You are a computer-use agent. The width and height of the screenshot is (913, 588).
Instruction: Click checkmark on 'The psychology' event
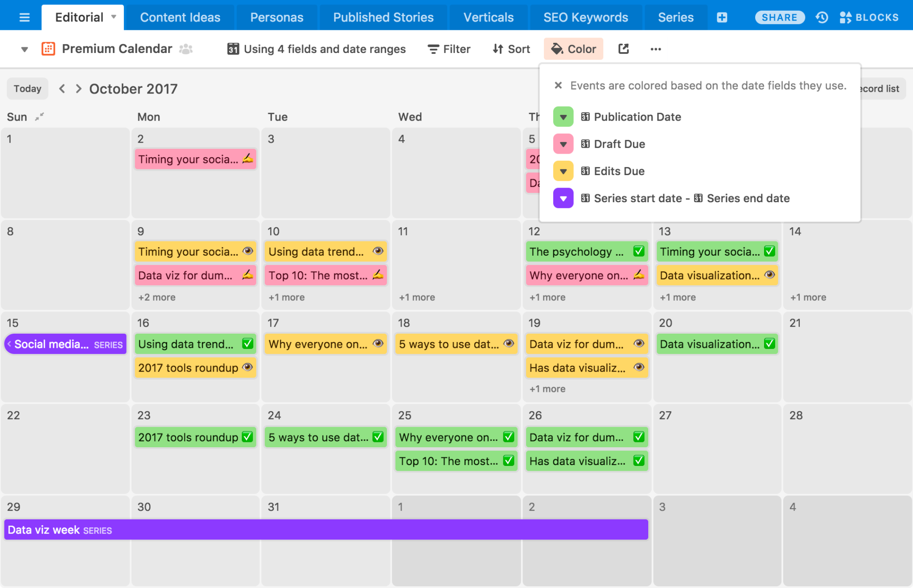tap(638, 252)
